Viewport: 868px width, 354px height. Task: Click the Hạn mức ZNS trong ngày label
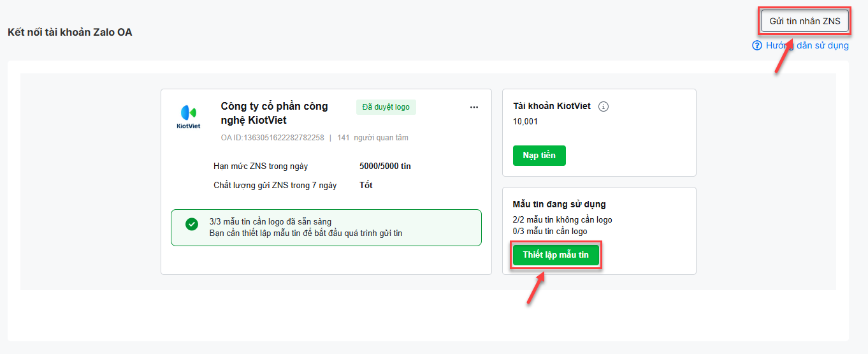[x=261, y=166]
